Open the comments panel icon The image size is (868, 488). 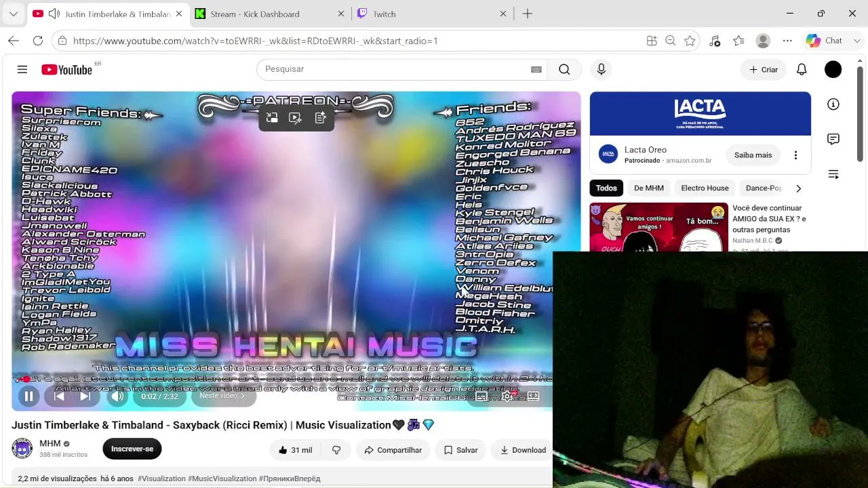click(833, 139)
